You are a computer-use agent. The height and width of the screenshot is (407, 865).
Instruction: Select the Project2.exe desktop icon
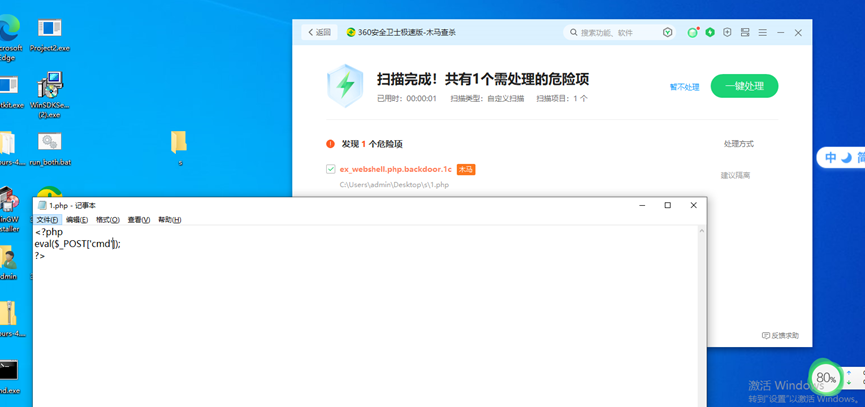[x=50, y=34]
